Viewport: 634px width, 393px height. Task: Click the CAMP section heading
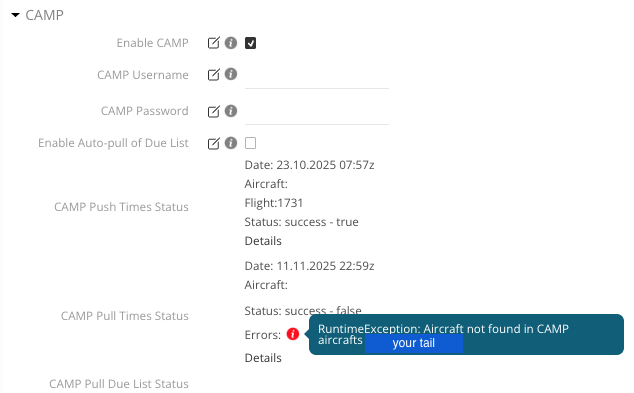click(44, 15)
